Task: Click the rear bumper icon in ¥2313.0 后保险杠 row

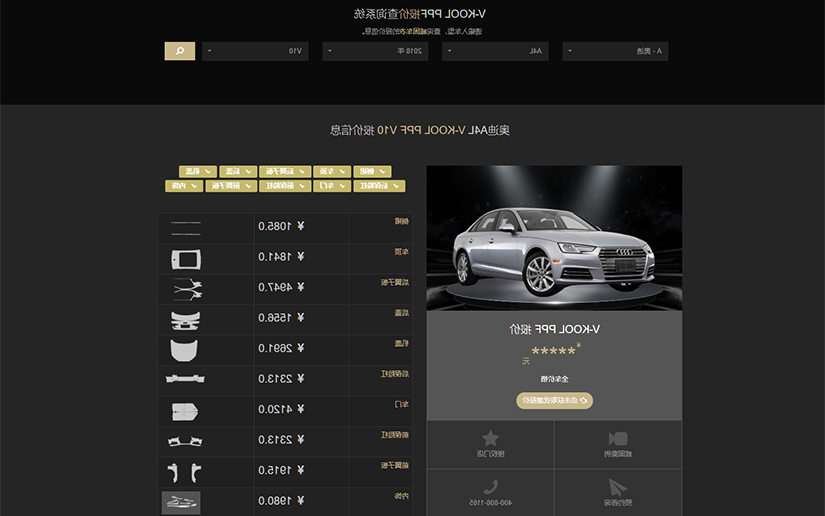Action: [185, 379]
